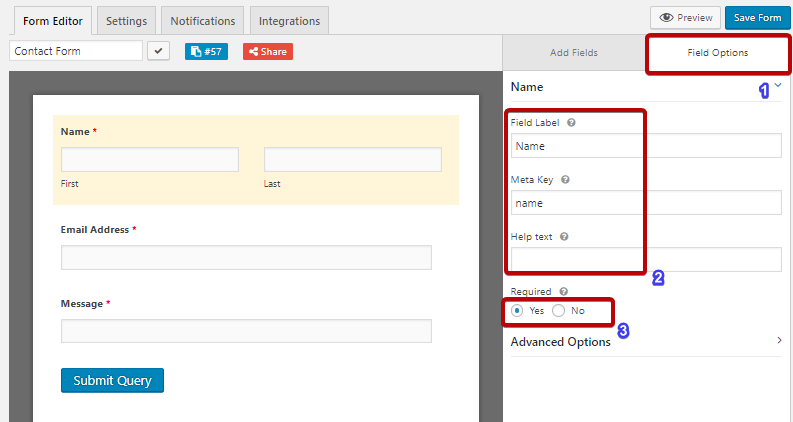Image resolution: width=793 pixels, height=422 pixels.
Task: Click the First name input in form preview
Action: 150,160
